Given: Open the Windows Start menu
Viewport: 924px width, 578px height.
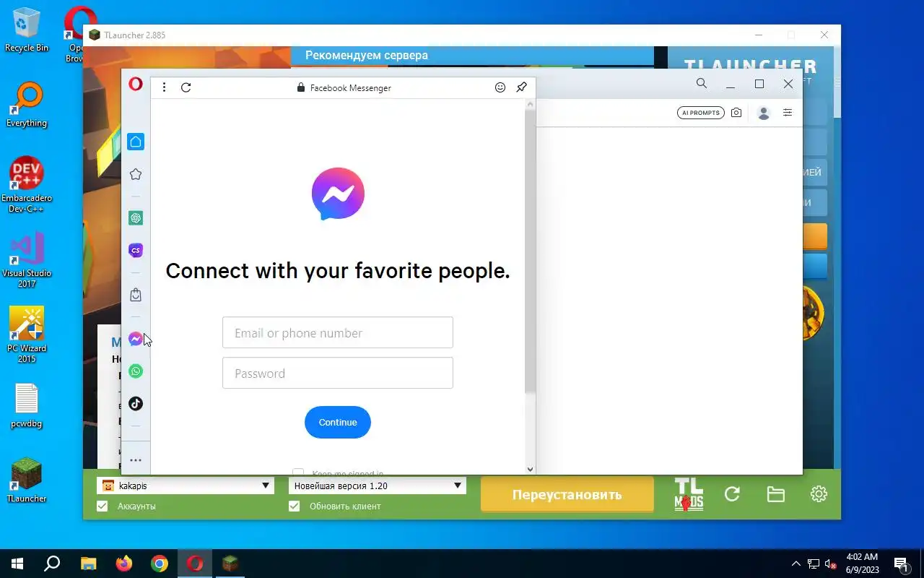Looking at the screenshot, I should [x=17, y=564].
